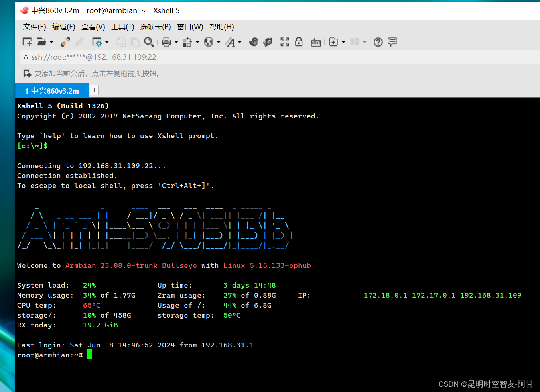The width and height of the screenshot is (540, 392).
Task: Open the session Properties gear icon
Action: pyautogui.click(x=97, y=42)
